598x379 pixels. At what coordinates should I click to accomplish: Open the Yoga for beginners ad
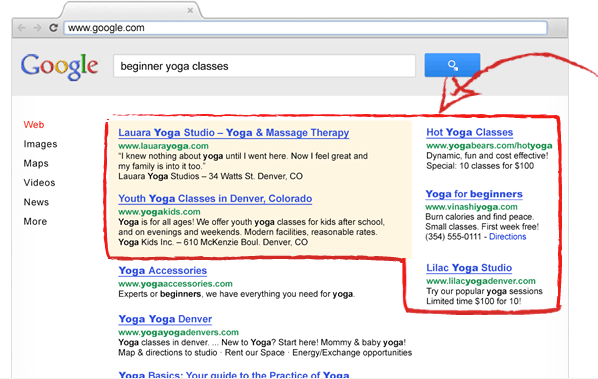point(474,194)
